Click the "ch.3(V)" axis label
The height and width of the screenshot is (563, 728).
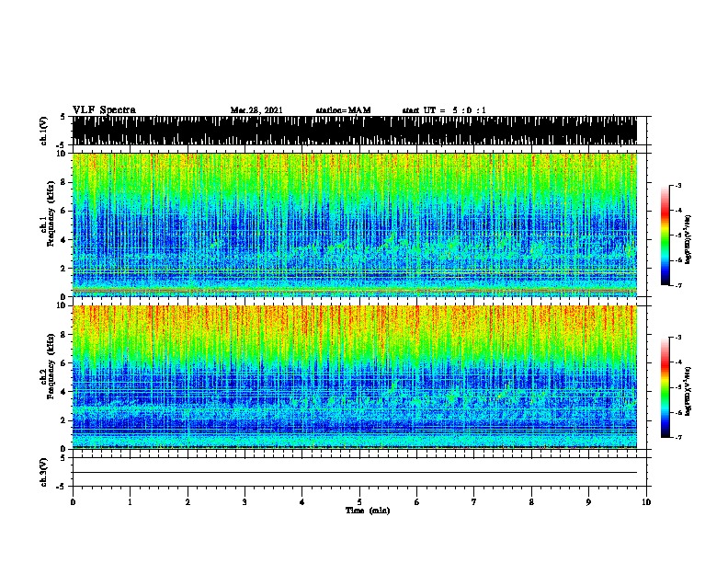pos(44,473)
